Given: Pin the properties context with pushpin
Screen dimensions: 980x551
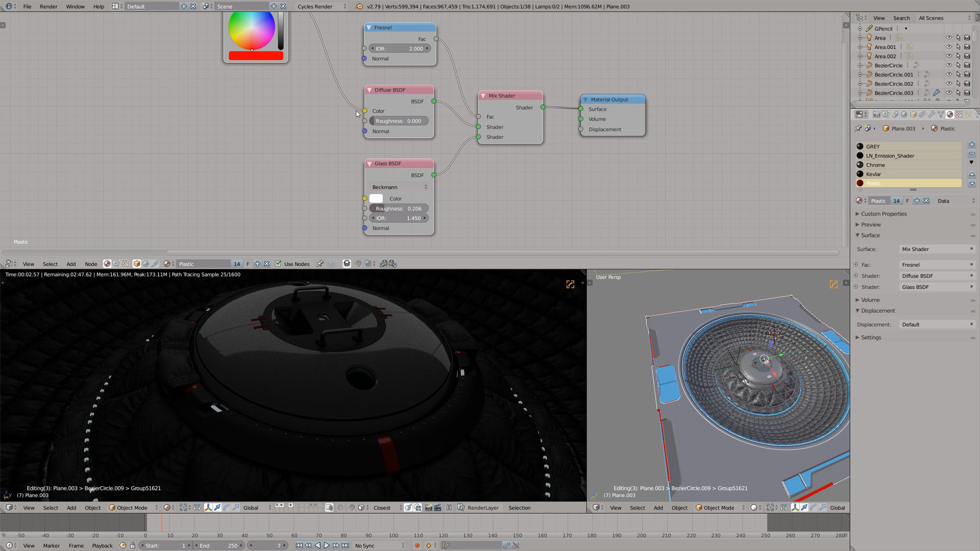Looking at the screenshot, I should coord(858,129).
